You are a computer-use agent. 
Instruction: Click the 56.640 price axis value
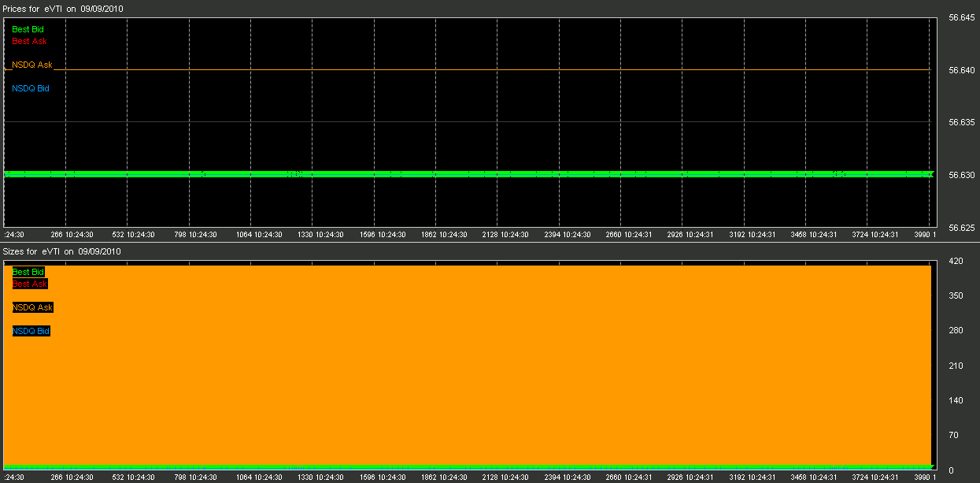coord(962,70)
